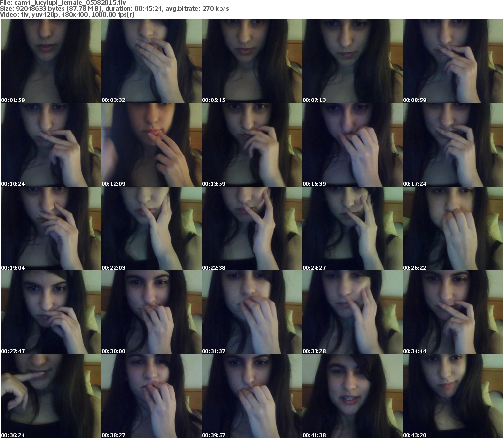Click the frame at 00:31:37
504x438 pixels.
(252, 312)
